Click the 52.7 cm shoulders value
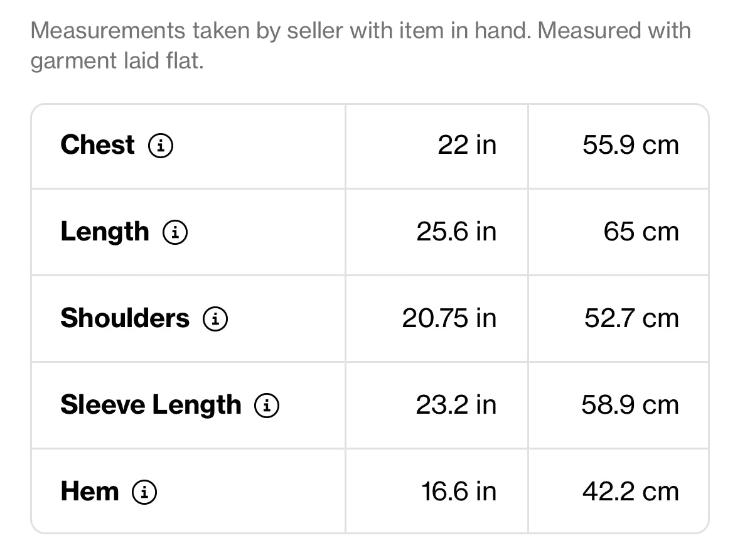 click(x=631, y=318)
